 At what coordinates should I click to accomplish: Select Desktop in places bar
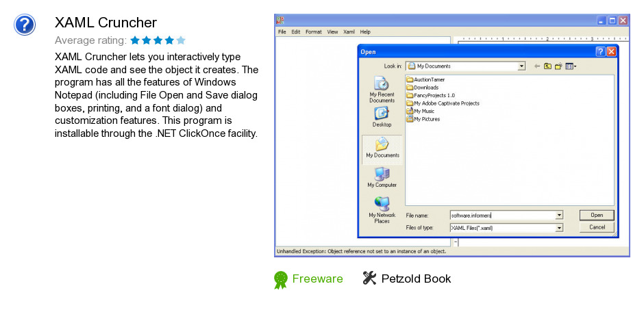382,117
